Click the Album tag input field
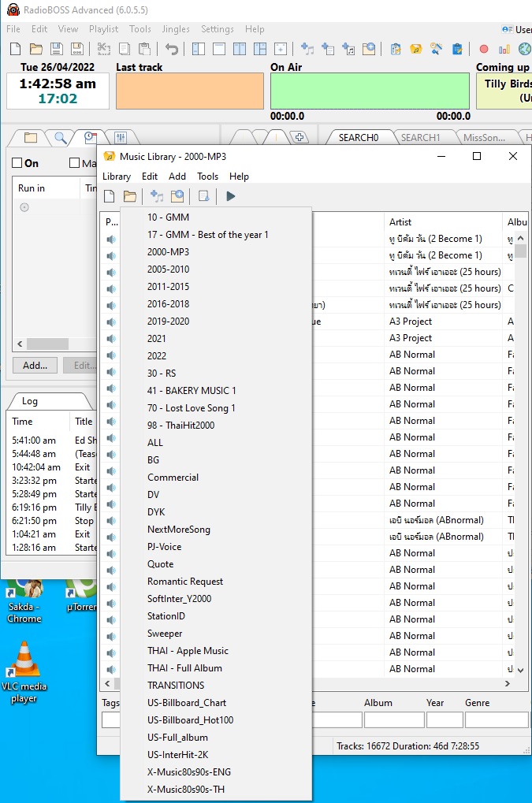532x803 pixels. click(394, 719)
